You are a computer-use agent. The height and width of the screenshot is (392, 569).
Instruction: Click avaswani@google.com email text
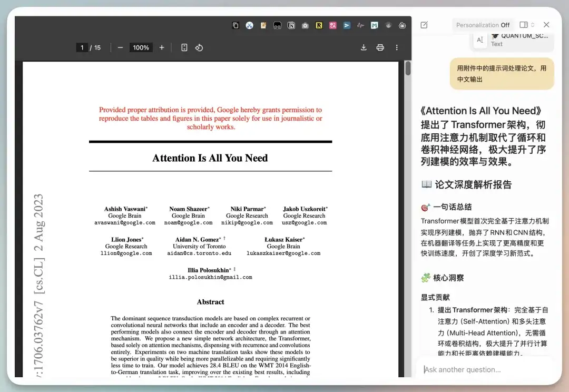coord(125,223)
